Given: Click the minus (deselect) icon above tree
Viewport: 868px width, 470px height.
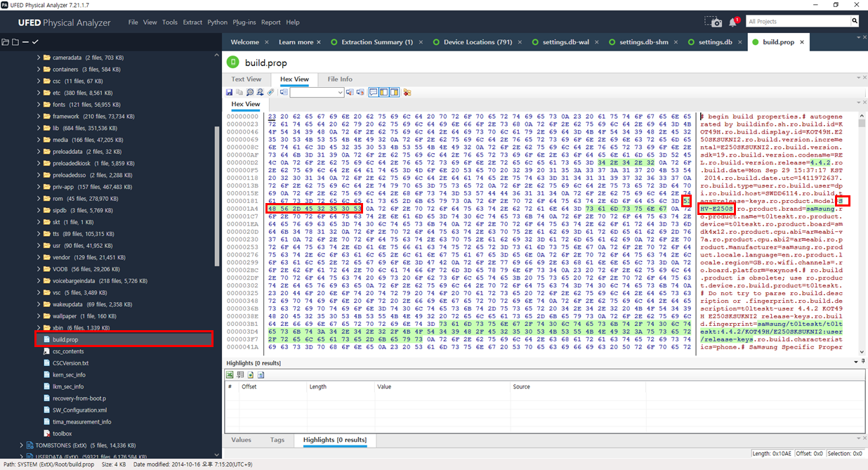Looking at the screenshot, I should click(x=25, y=42).
